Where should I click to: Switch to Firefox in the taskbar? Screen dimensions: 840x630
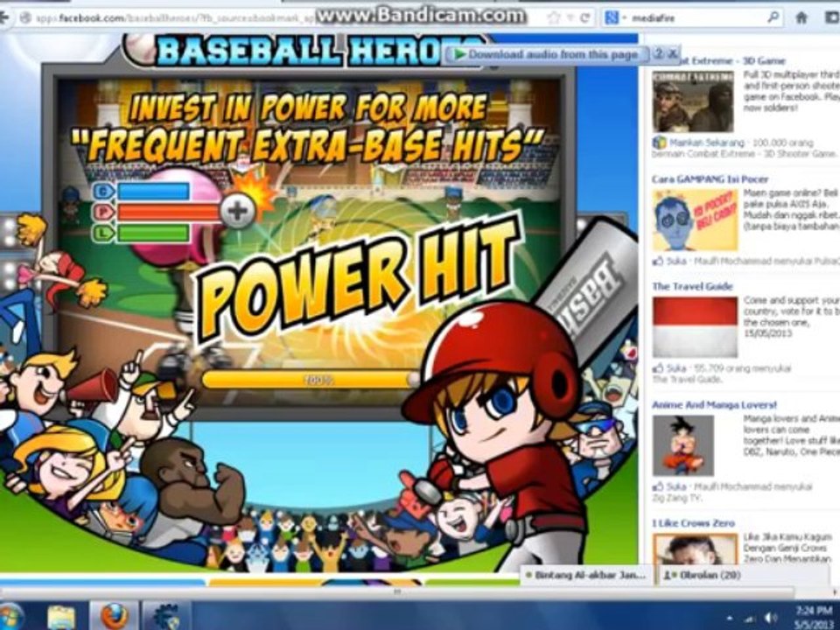click(x=114, y=616)
